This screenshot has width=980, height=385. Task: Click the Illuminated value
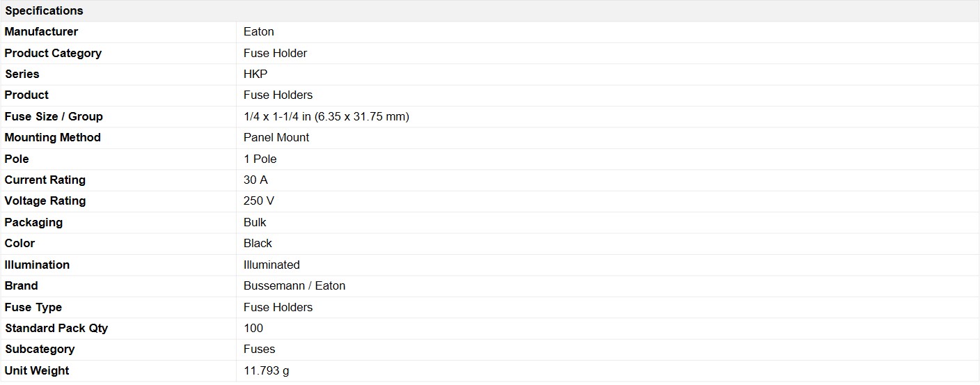click(x=271, y=265)
